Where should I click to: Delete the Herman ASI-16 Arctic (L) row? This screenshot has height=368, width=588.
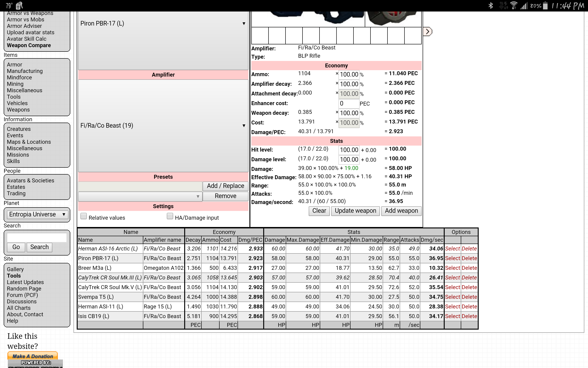click(x=469, y=249)
